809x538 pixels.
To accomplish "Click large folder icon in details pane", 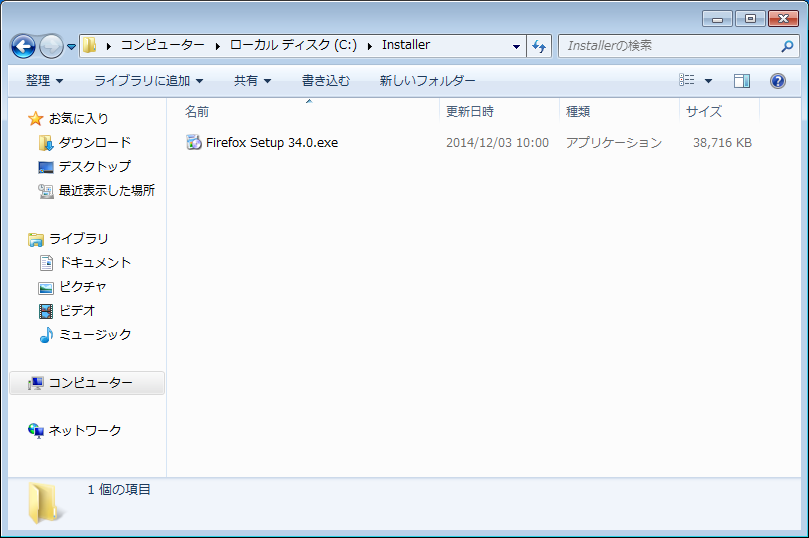I will (45, 503).
